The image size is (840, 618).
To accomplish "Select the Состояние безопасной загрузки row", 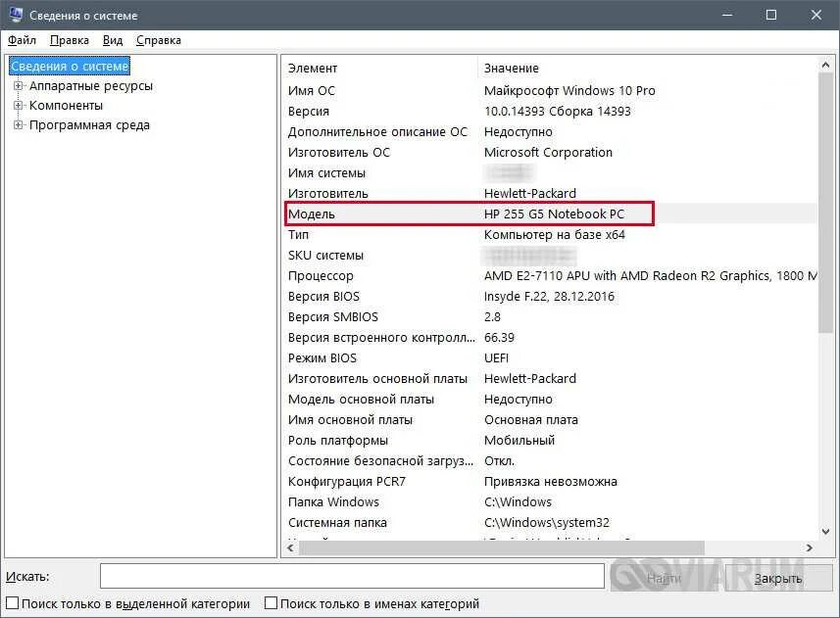I will 550,461.
